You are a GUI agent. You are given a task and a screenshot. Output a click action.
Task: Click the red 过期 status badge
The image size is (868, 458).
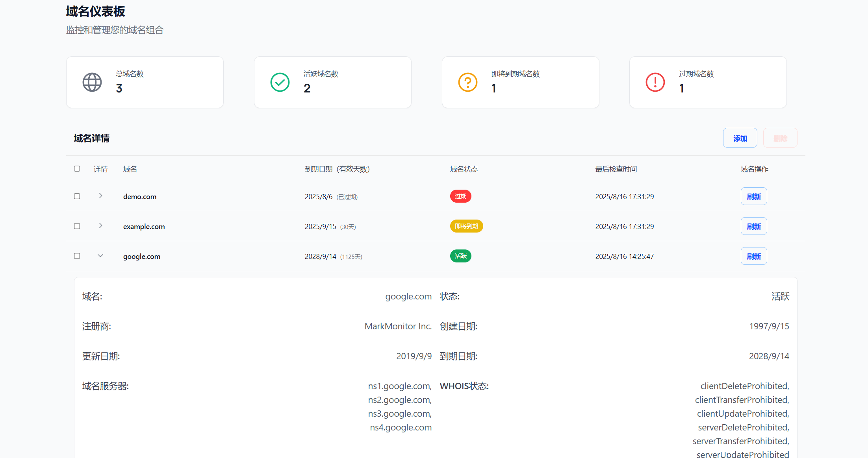click(x=460, y=196)
